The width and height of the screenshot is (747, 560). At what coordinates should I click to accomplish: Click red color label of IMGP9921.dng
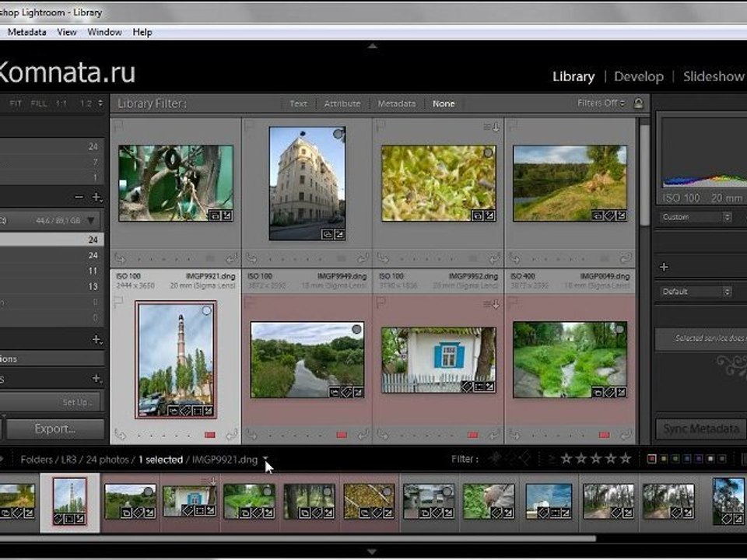click(209, 435)
